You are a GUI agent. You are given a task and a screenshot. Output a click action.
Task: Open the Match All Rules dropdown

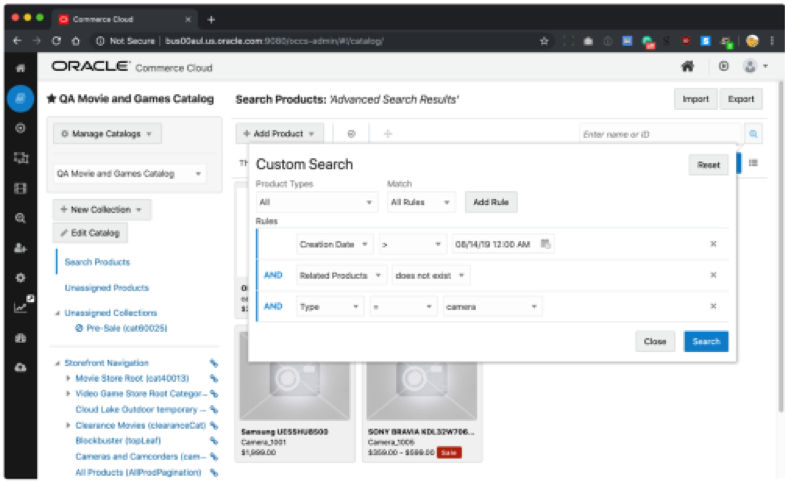(x=421, y=202)
